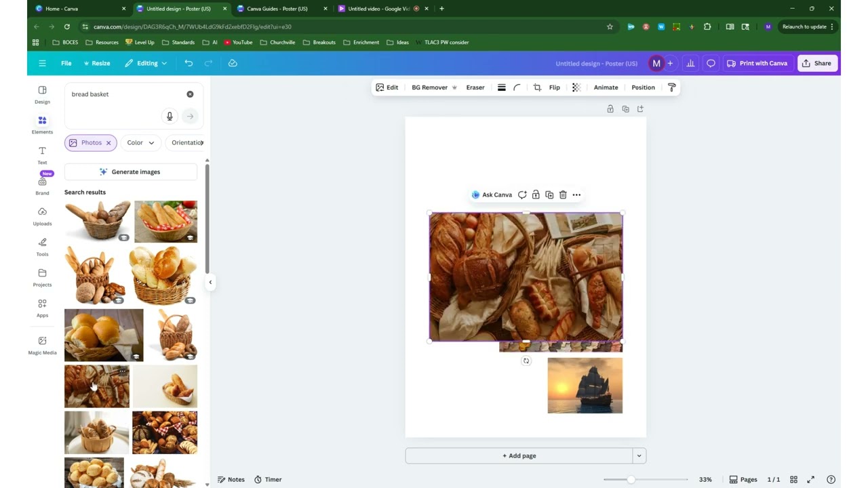Viewport: 868px width, 488px height.
Task: Click BG Remover tool
Action: (x=434, y=87)
